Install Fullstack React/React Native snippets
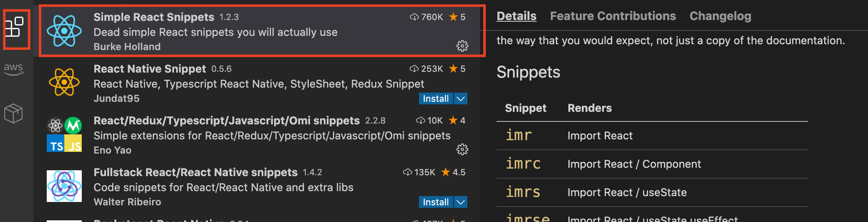 [x=436, y=202]
